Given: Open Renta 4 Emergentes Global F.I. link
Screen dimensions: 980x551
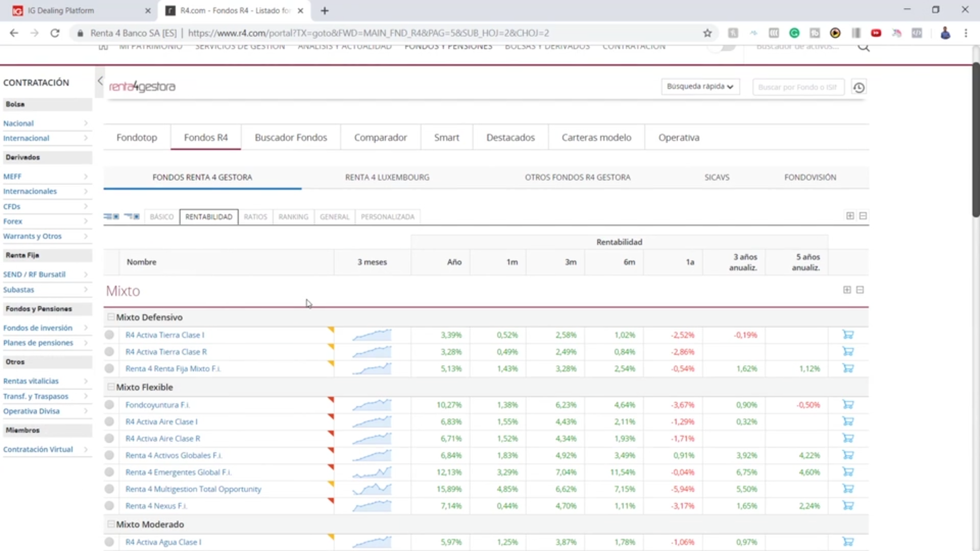Looking at the screenshot, I should pyautogui.click(x=178, y=472).
